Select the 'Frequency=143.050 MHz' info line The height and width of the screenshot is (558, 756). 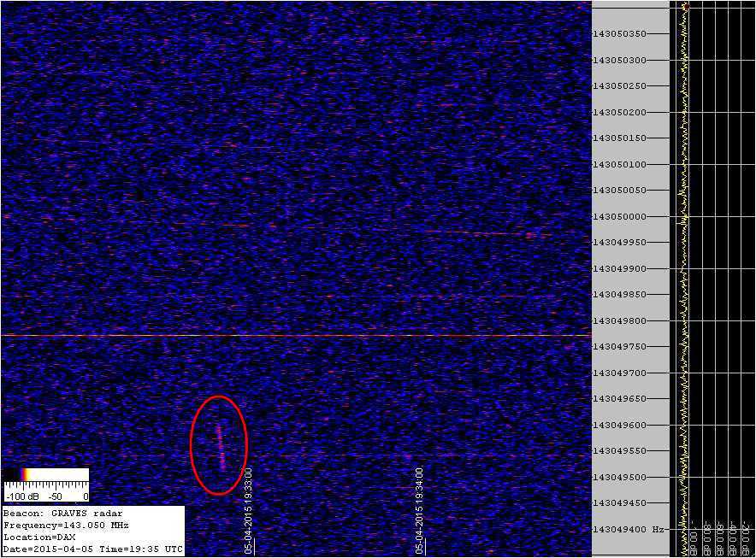click(x=66, y=526)
